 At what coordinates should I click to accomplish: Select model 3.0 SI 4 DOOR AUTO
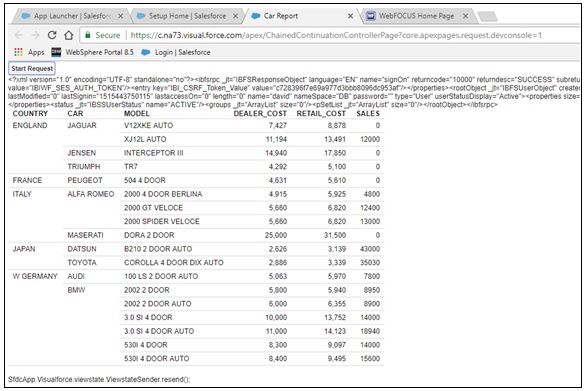(x=159, y=331)
